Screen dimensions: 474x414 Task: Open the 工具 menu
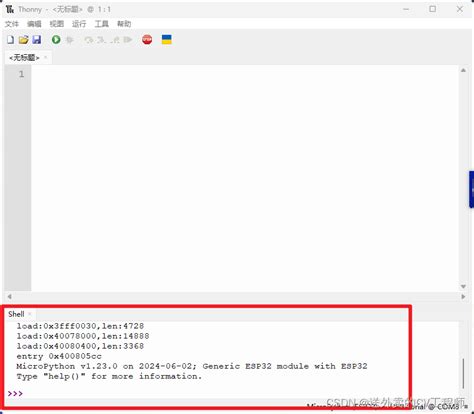click(x=101, y=24)
